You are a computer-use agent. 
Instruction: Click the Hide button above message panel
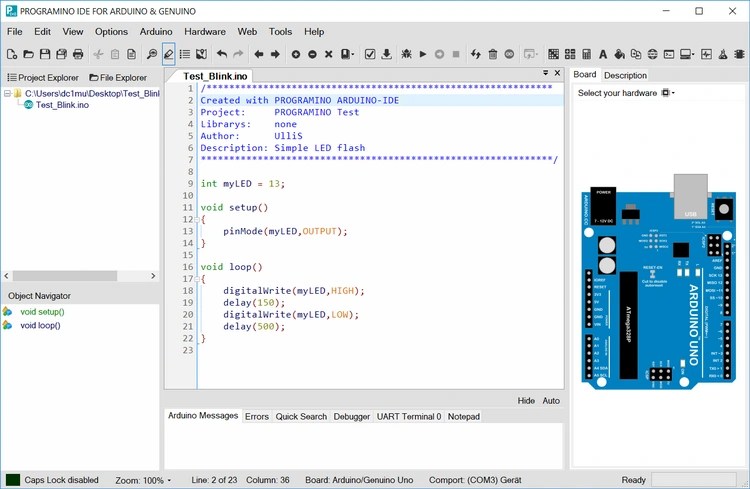click(x=526, y=400)
